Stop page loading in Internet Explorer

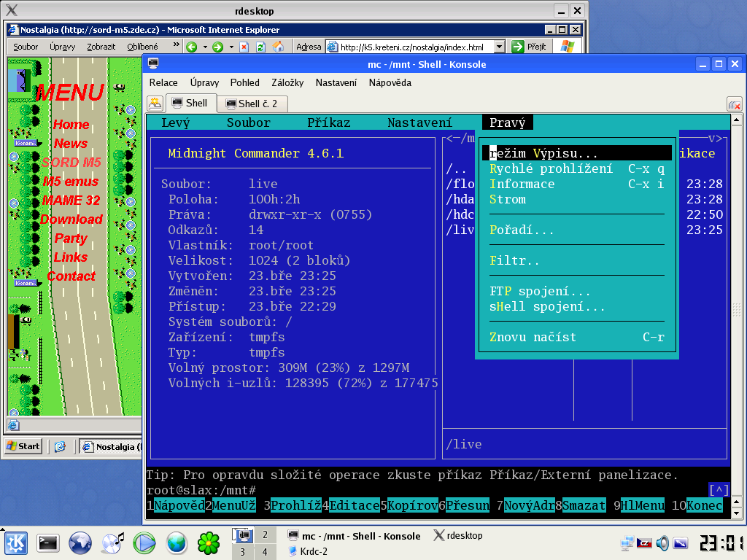[244, 47]
